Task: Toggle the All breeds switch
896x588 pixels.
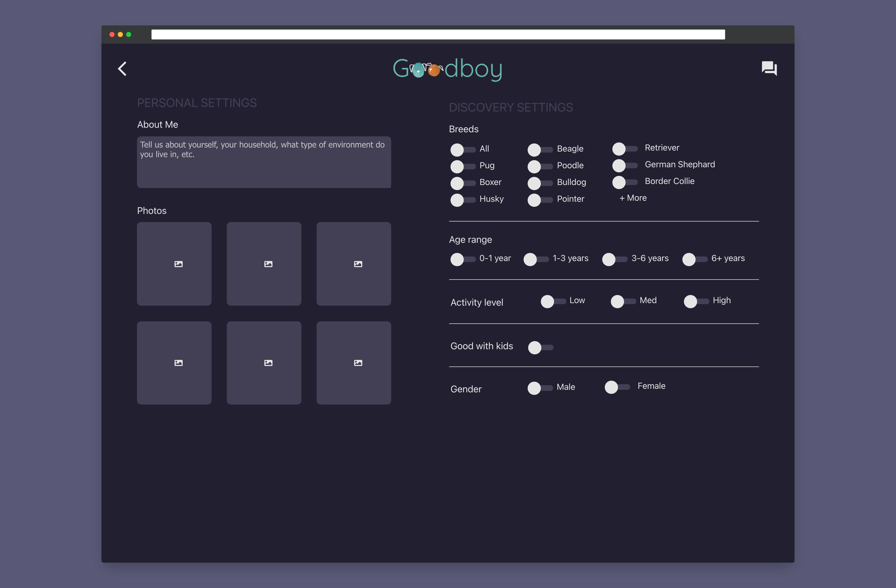Action: [462, 150]
